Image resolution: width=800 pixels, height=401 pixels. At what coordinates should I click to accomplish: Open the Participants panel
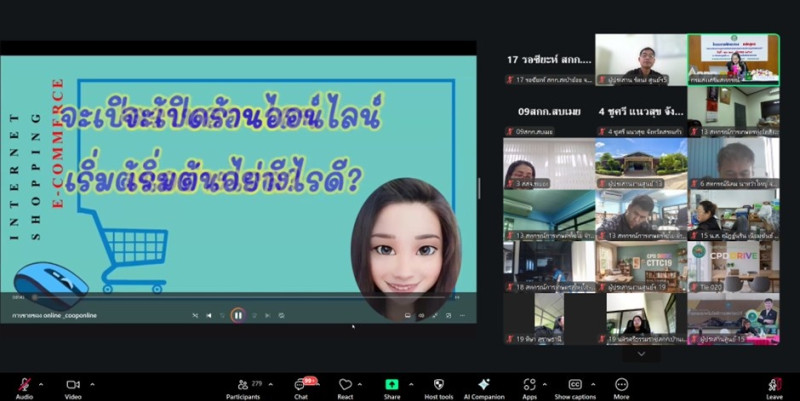(x=243, y=385)
